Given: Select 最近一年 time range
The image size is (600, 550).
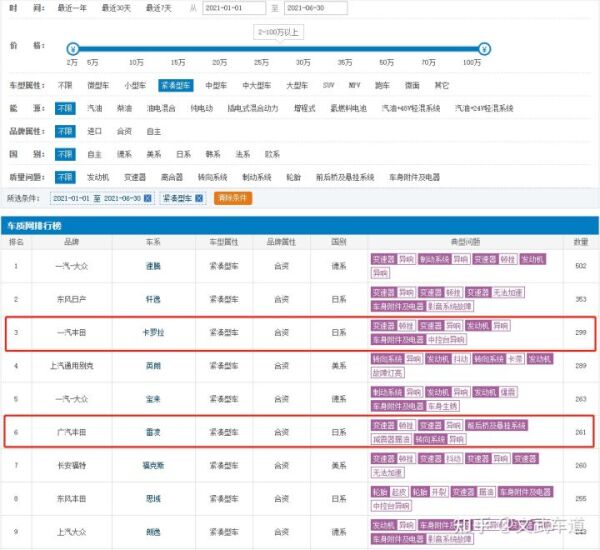Looking at the screenshot, I should point(70,8).
